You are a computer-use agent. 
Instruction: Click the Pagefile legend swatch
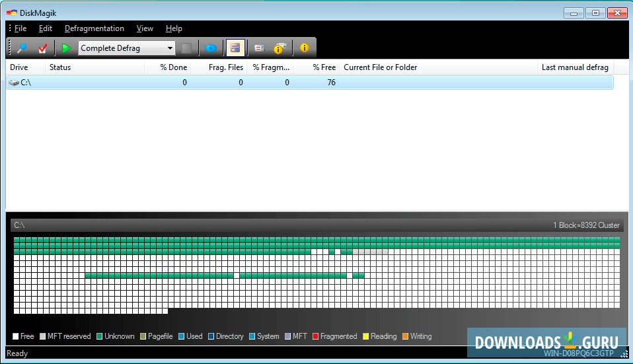[143, 336]
